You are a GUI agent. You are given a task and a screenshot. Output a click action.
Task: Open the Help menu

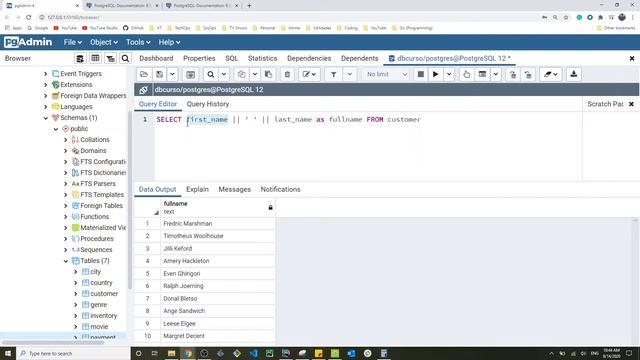coord(169,42)
